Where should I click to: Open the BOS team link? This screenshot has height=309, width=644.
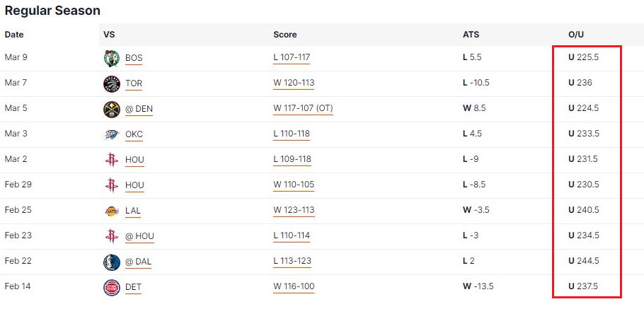[134, 58]
